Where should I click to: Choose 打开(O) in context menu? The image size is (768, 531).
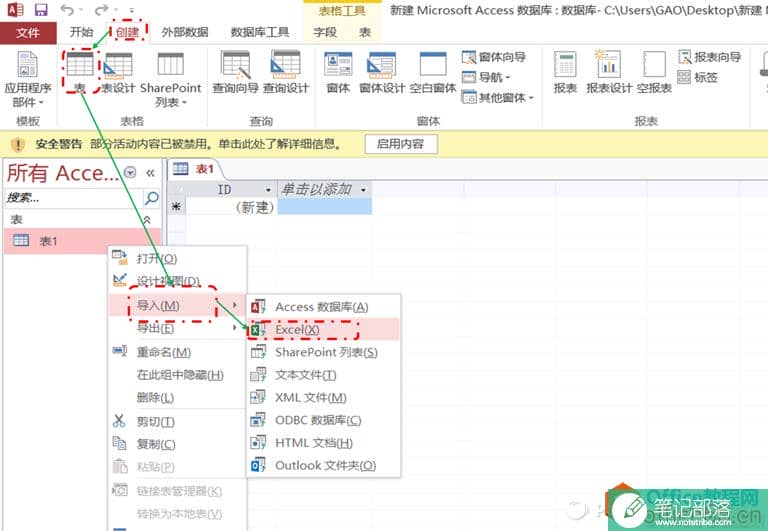pyautogui.click(x=177, y=258)
